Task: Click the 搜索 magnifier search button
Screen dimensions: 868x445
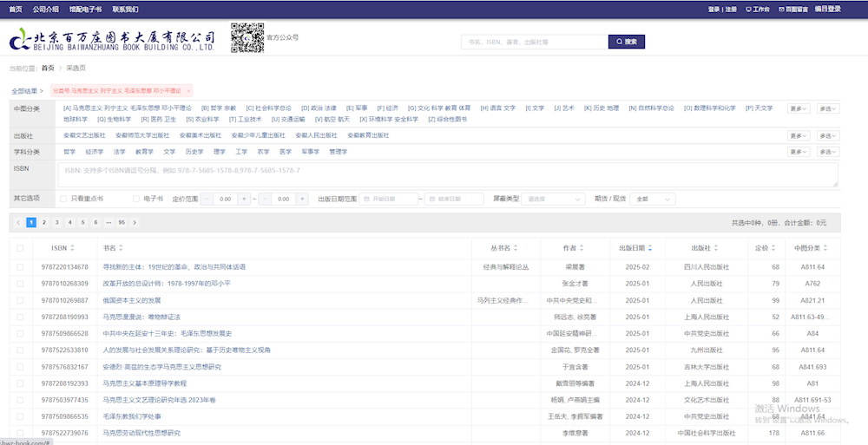Action: tap(626, 42)
